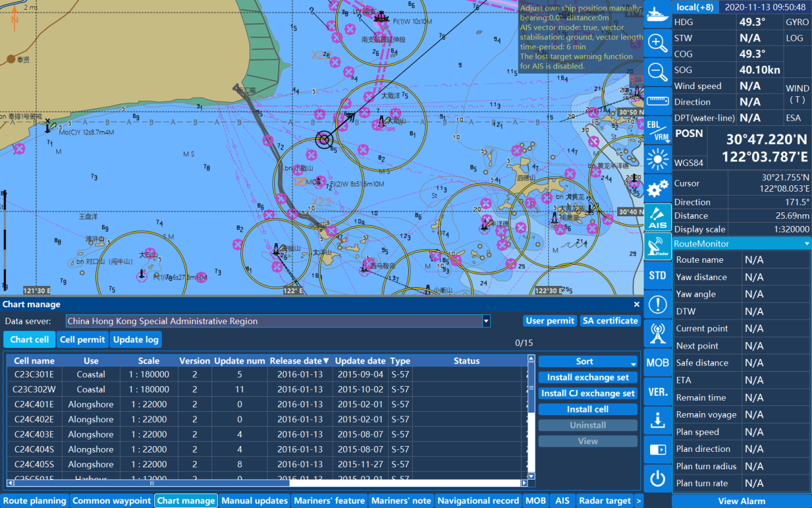Click the WGS84 datum label
The height and width of the screenshot is (508, 812).
coord(689,163)
